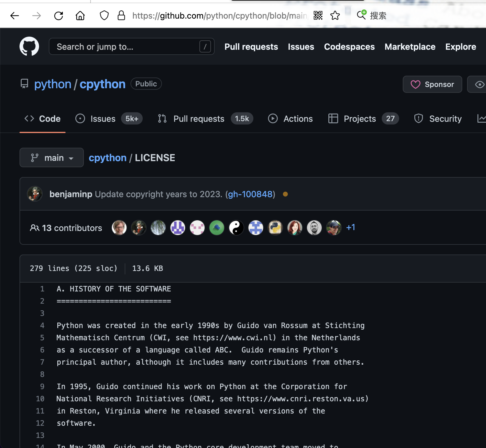The width and height of the screenshot is (486, 448).
Task: Open GitHub home via Octocat logo
Action: click(29, 46)
